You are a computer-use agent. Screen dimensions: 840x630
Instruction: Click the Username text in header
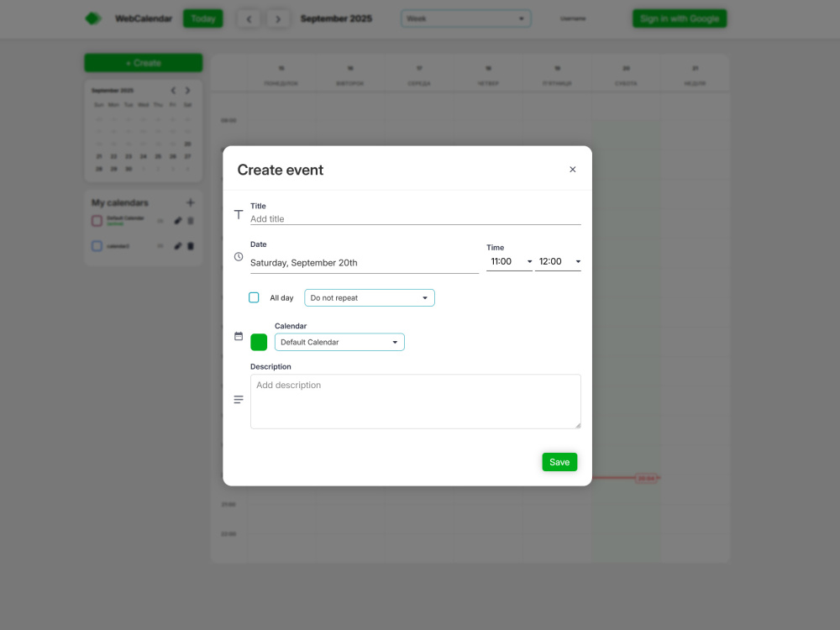(x=573, y=18)
